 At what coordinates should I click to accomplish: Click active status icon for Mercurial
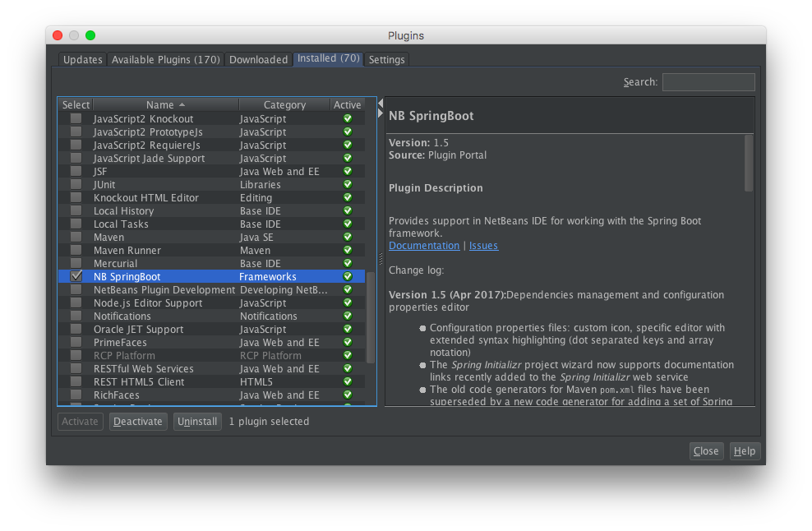pyautogui.click(x=348, y=263)
